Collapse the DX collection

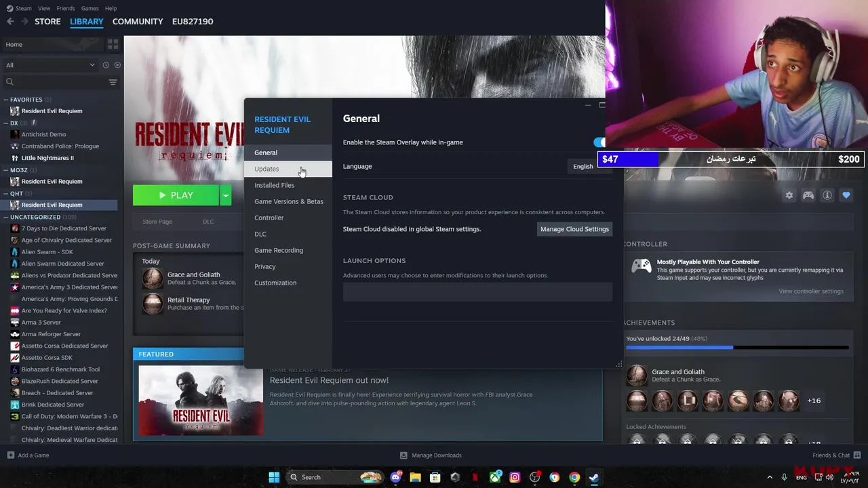click(x=6, y=123)
